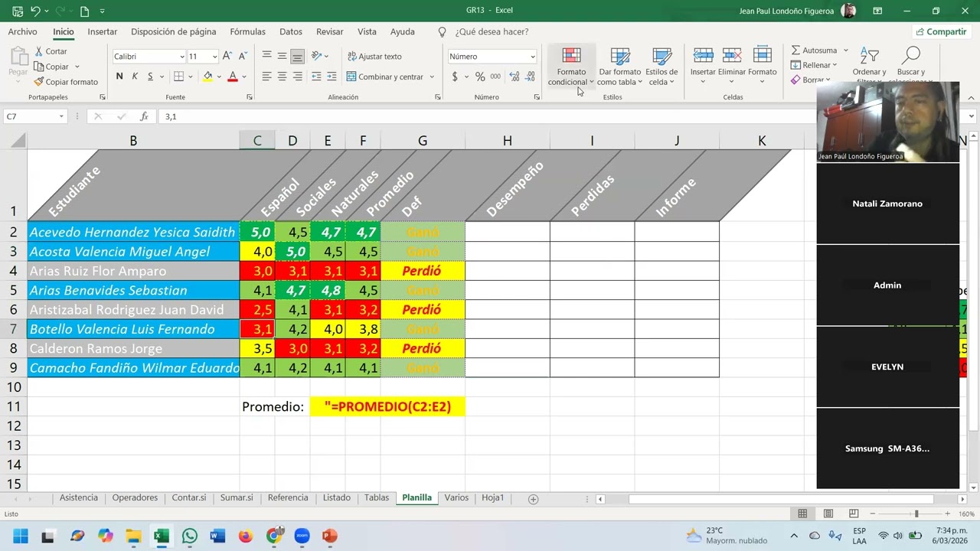Open Estilos de celda gallery

click(661, 67)
